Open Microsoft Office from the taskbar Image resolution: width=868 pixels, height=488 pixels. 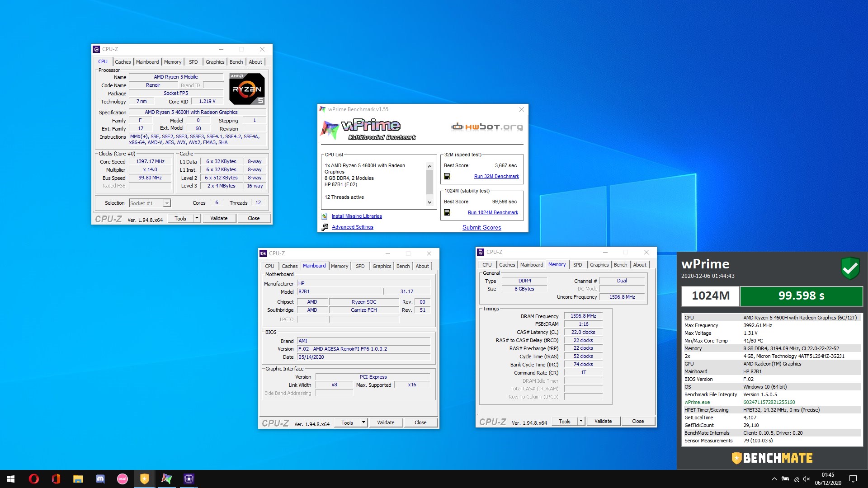[x=56, y=479]
